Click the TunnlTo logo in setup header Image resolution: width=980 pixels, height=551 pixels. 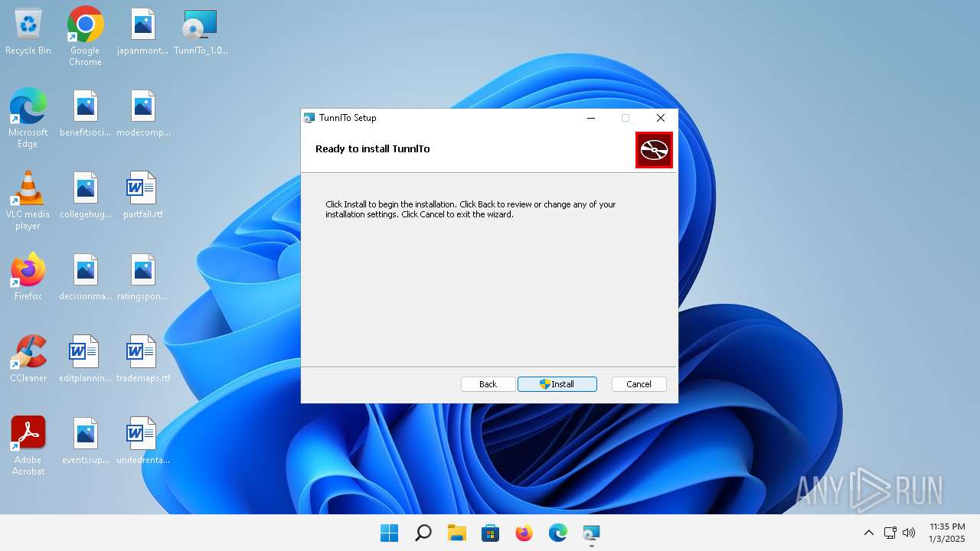pos(654,150)
